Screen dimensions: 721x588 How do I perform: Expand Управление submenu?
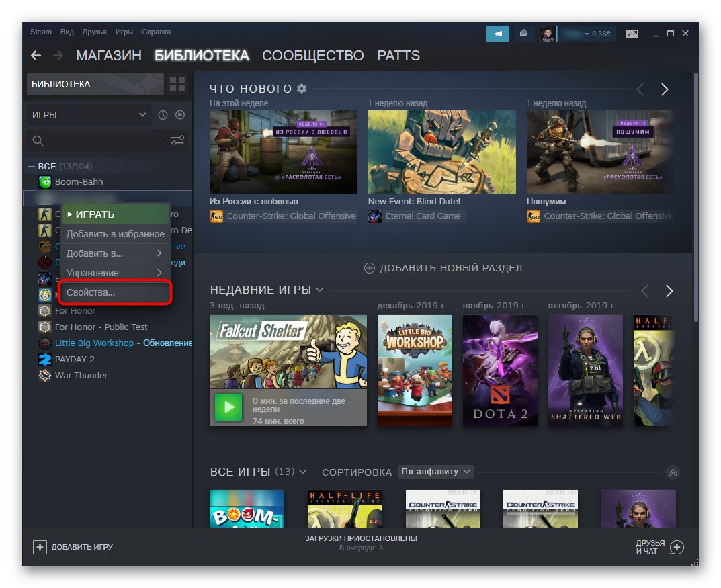(115, 273)
